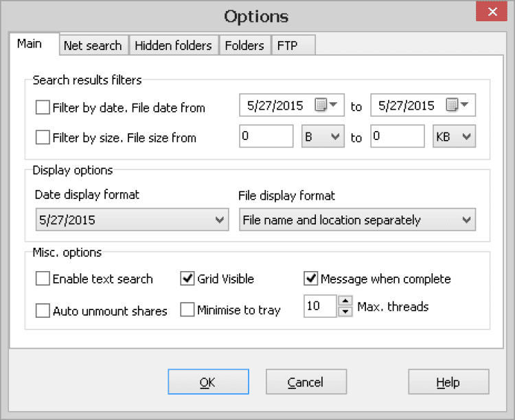Switch to the Hidden folders tab

173,45
